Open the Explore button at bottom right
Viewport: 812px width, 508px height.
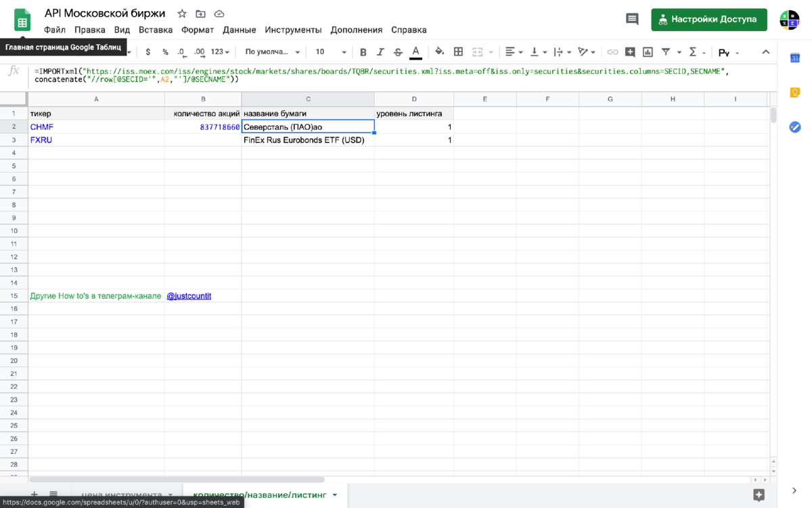click(759, 495)
